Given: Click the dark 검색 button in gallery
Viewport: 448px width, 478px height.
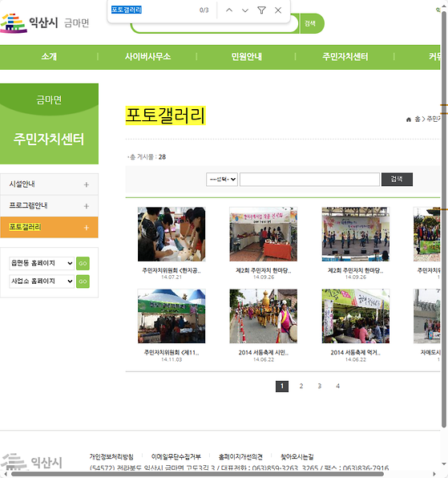Looking at the screenshot, I should (397, 180).
